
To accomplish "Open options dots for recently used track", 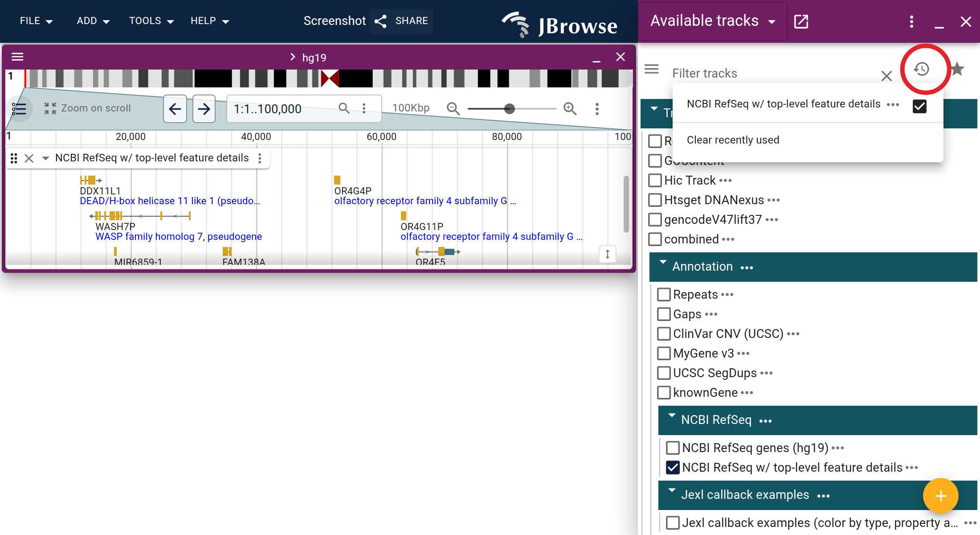I will click(893, 105).
